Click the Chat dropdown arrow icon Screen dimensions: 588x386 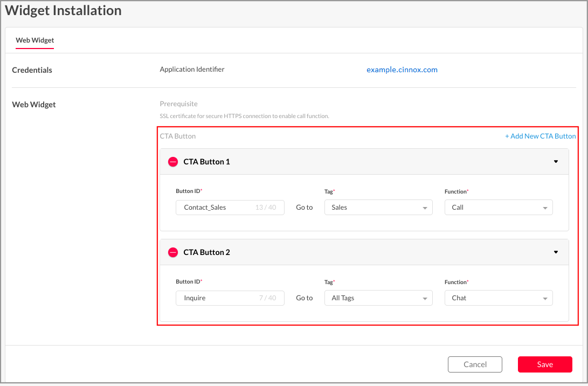point(545,299)
